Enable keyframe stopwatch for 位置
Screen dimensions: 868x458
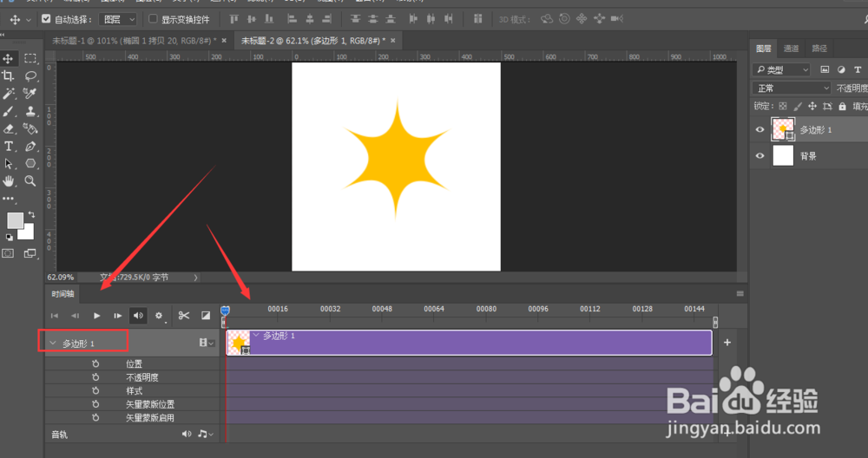(95, 363)
